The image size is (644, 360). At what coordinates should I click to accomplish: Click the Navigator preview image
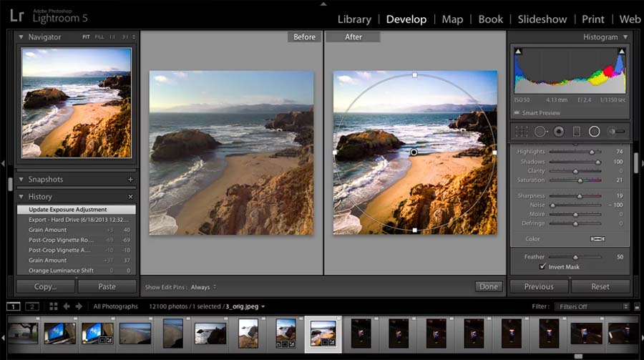pos(77,103)
